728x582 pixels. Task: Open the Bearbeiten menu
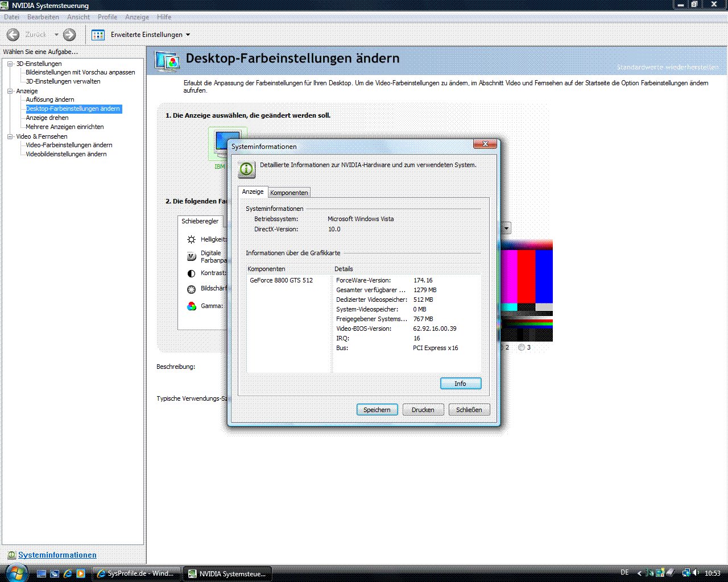(43, 17)
